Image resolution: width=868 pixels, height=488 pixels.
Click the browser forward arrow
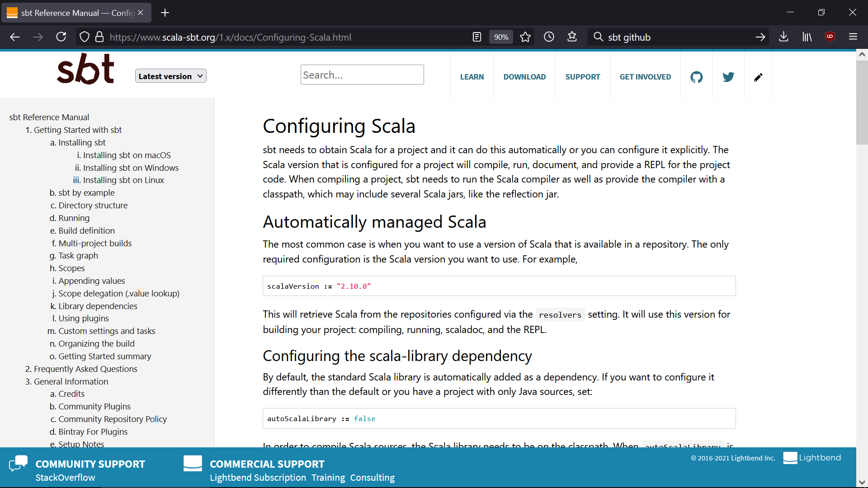(x=38, y=37)
